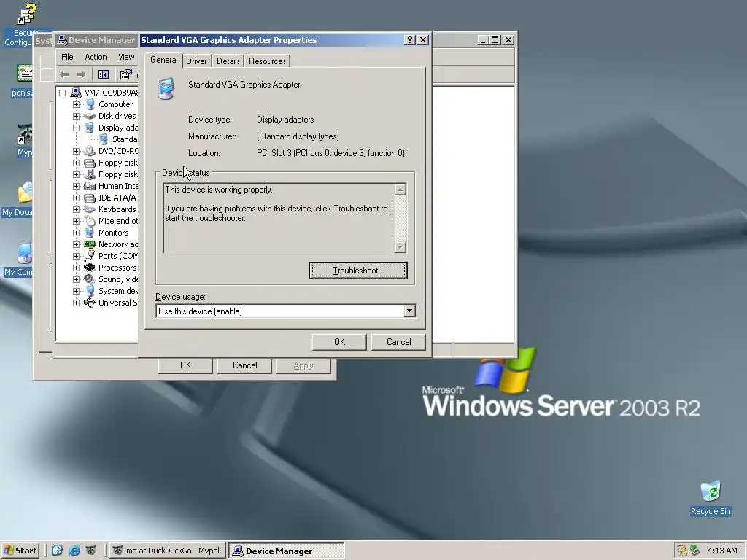Click Show Desktop quick launch icon
747x560 pixels.
[57, 551]
